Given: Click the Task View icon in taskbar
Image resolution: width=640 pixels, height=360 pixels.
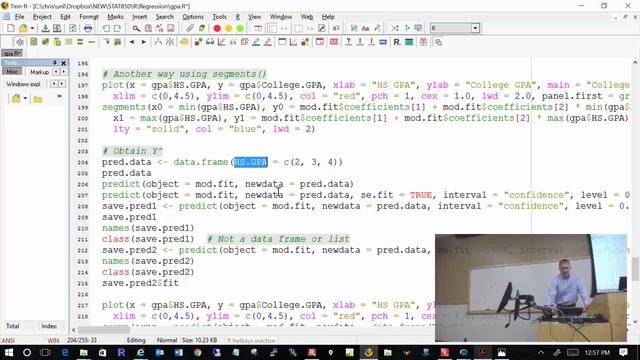Looking at the screenshot, I should pyautogui.click(x=45, y=352).
